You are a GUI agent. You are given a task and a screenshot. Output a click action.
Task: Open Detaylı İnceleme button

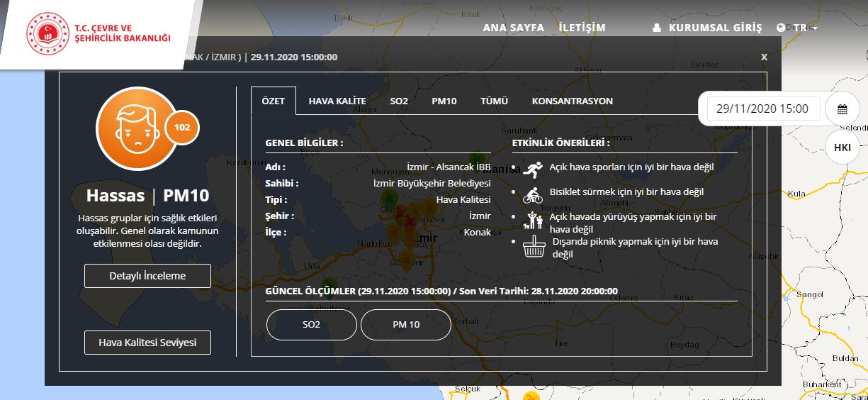click(x=147, y=276)
